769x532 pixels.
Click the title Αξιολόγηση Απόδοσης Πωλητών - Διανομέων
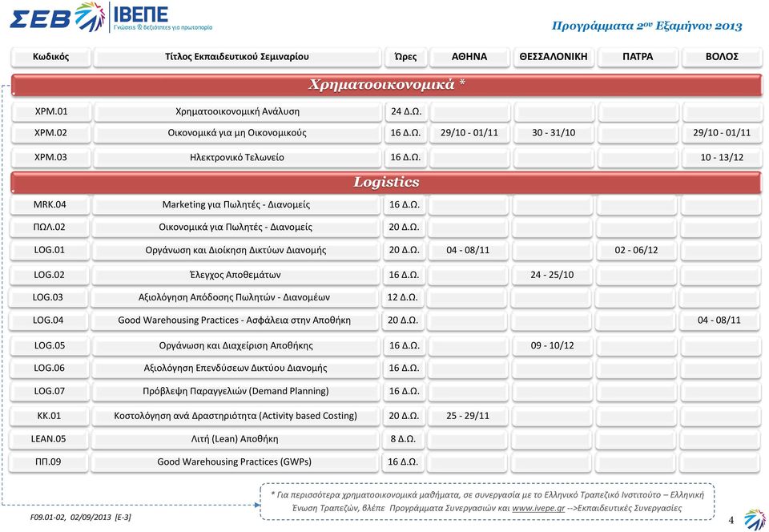click(x=234, y=297)
